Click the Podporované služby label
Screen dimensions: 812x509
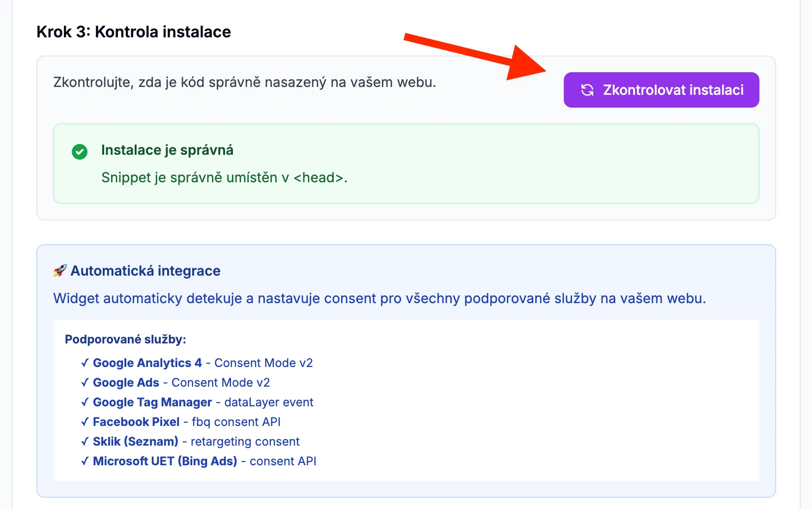pos(125,339)
